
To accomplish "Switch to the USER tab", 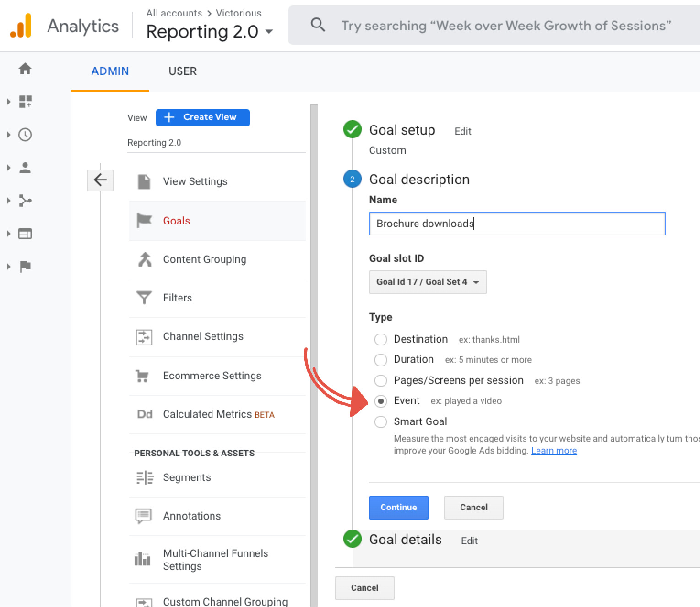I will [182, 71].
